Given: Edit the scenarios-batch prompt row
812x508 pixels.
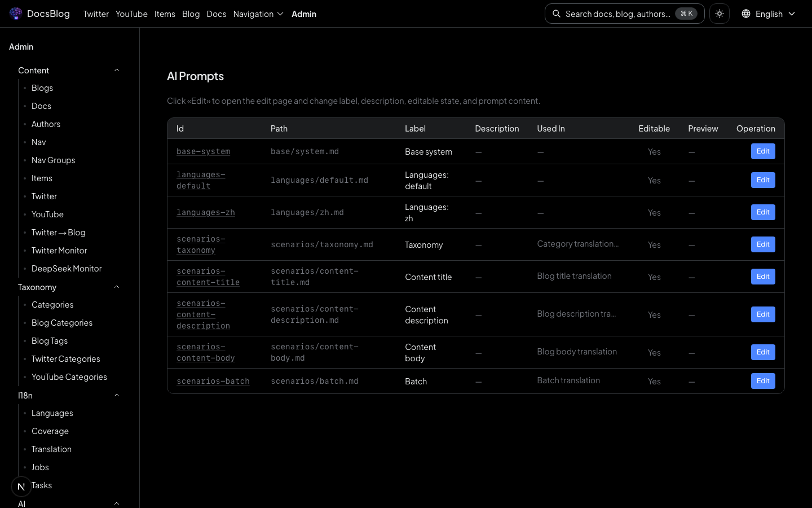Looking at the screenshot, I should click(763, 381).
